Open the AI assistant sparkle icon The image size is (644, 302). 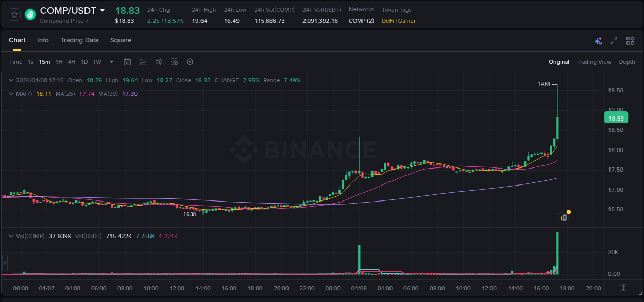tap(598, 40)
